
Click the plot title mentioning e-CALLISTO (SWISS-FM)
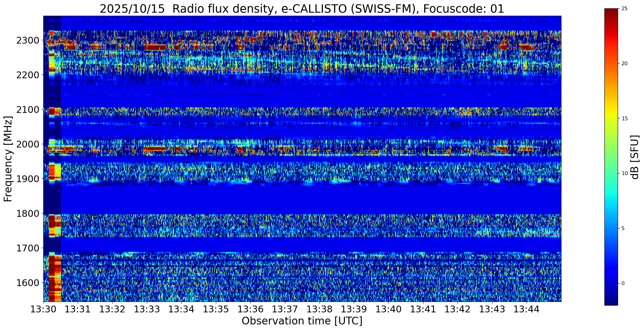[302, 9]
